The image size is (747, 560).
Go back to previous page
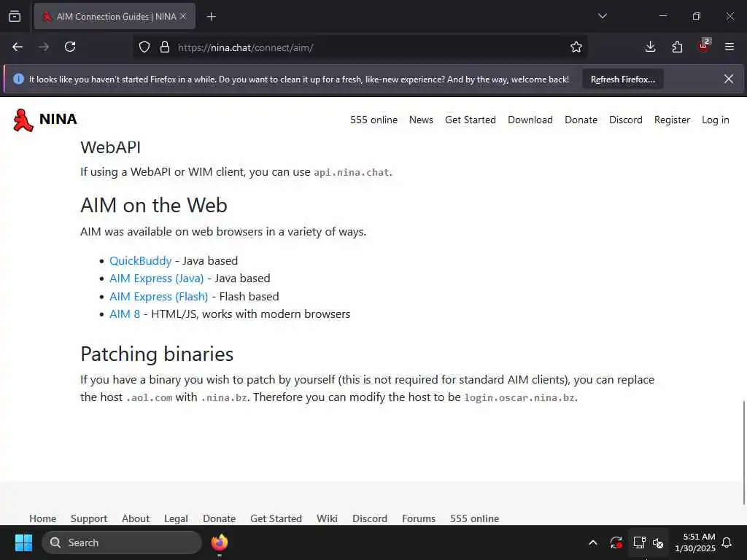point(18,47)
